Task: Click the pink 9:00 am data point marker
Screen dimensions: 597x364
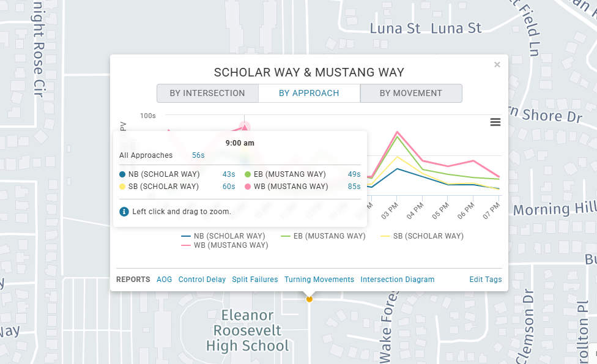Action: point(245,127)
